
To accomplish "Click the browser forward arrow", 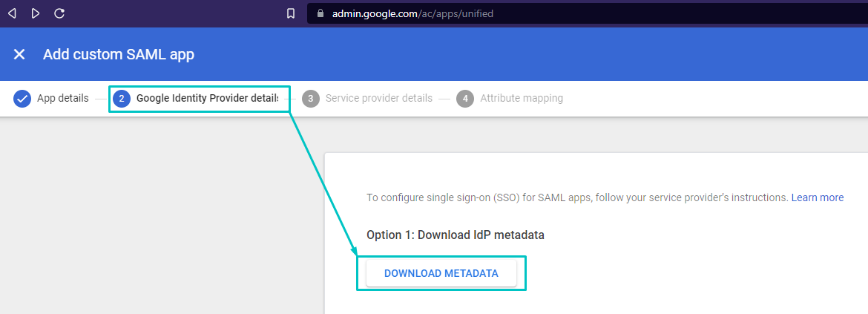I will click(x=36, y=13).
